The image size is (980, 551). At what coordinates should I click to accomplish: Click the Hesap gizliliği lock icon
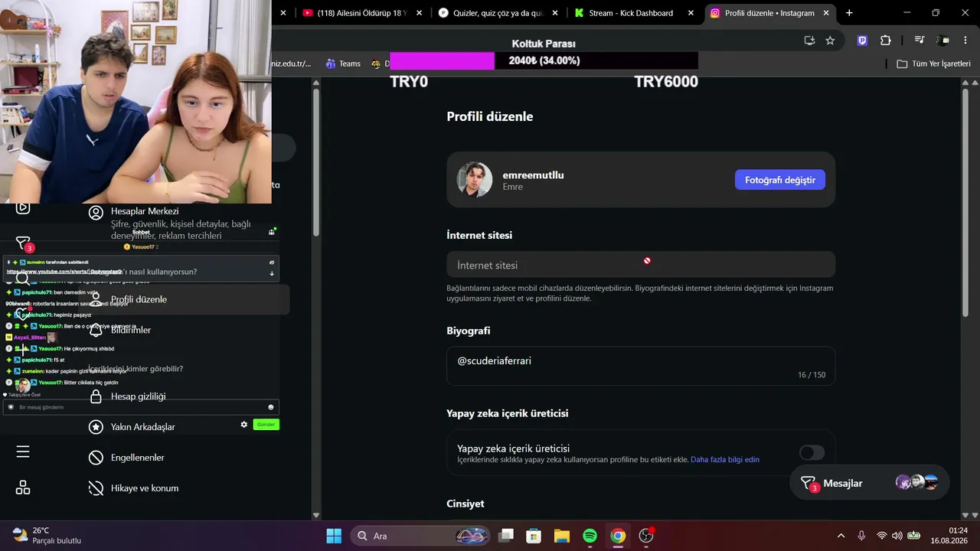(96, 396)
